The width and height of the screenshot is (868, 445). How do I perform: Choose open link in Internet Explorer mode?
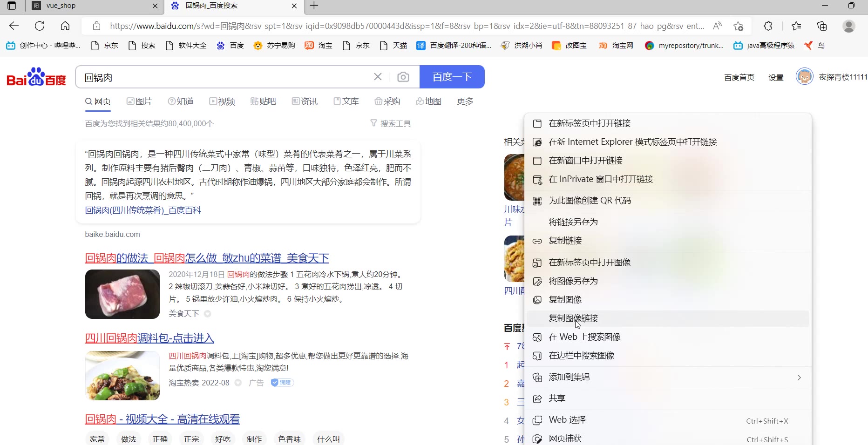[668, 142]
